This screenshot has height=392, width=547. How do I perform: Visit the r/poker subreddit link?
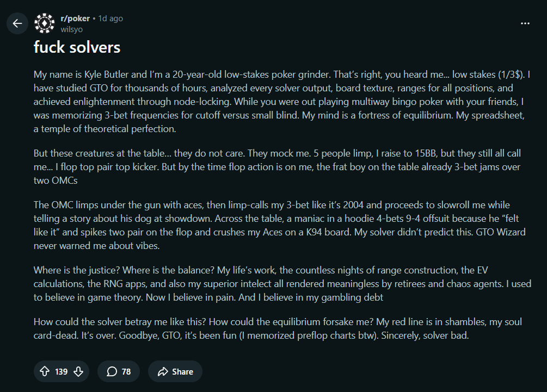75,18
